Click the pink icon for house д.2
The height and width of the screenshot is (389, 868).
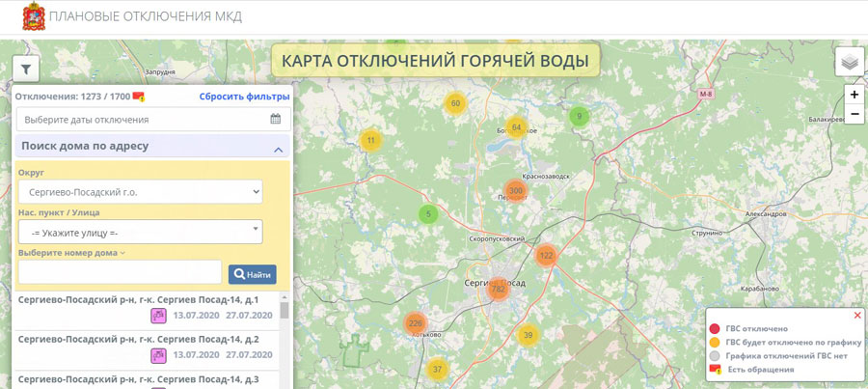[x=158, y=355]
